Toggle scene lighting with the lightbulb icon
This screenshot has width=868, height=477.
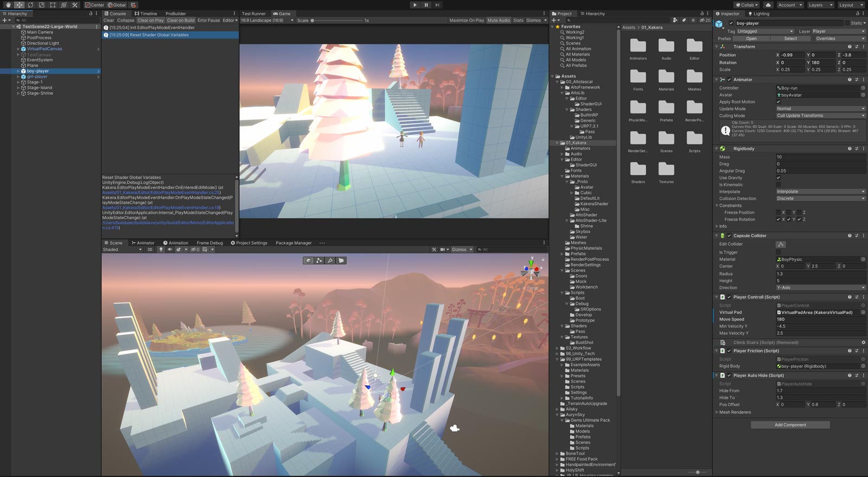pyautogui.click(x=161, y=250)
